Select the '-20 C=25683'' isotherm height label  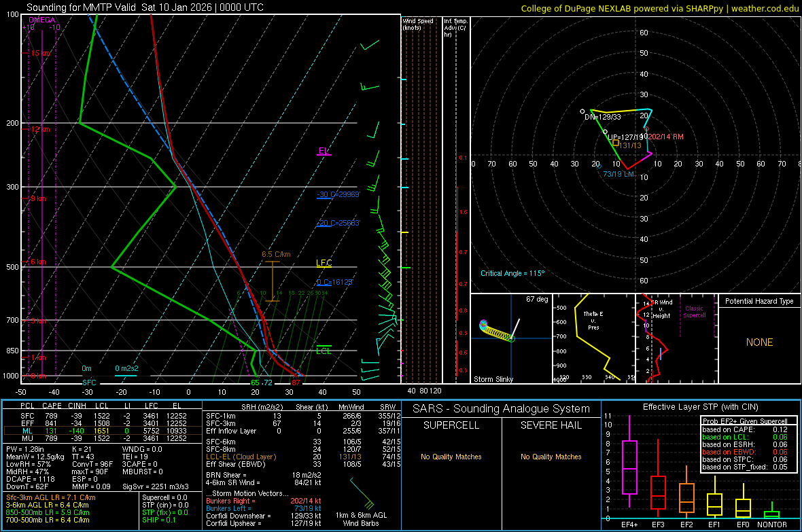pos(338,223)
